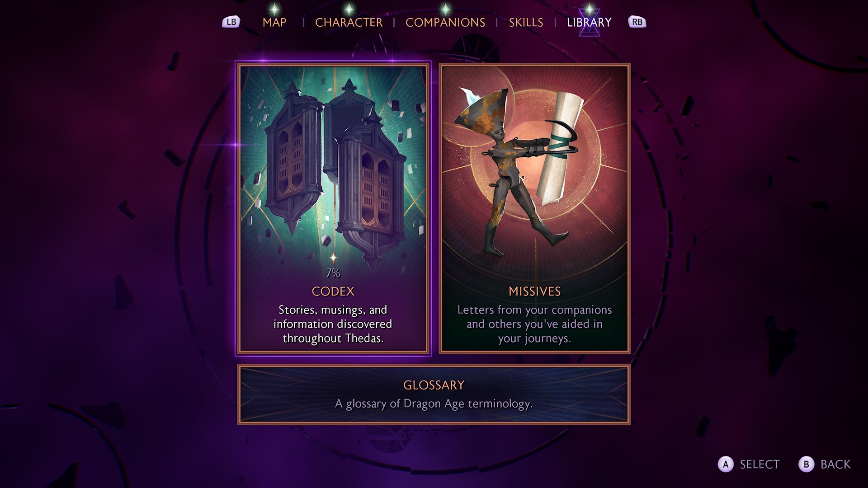Click the RB bumper icon
Screen dimensions: 868x488
tap(637, 22)
